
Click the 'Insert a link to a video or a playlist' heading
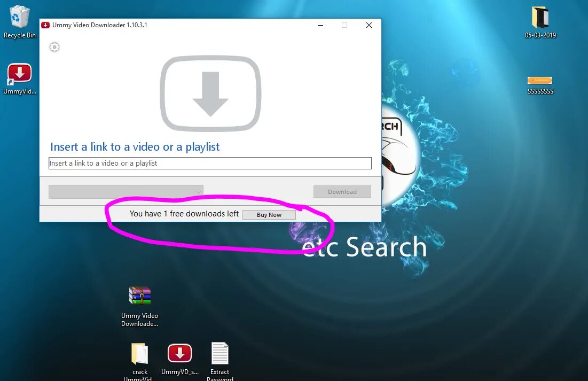(135, 147)
